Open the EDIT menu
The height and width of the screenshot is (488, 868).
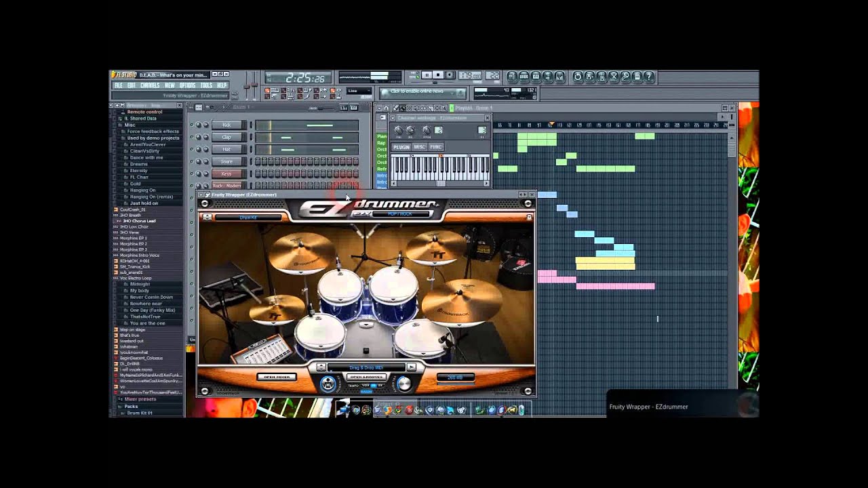click(x=132, y=85)
